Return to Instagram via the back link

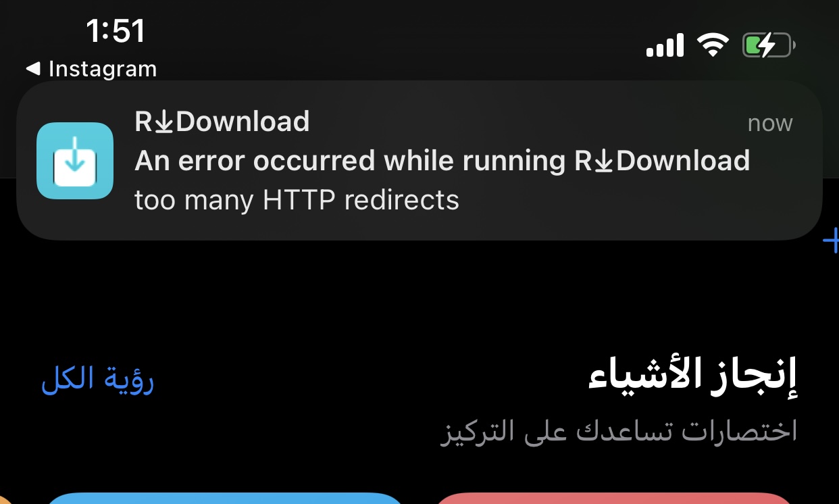[x=92, y=68]
